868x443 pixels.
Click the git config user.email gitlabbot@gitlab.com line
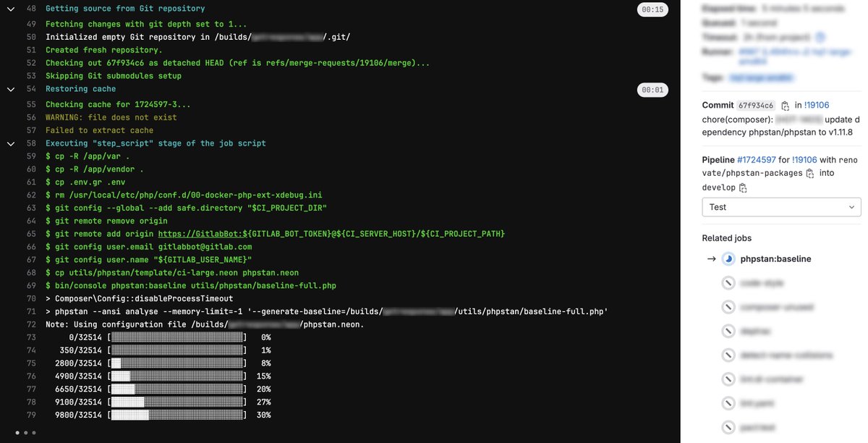148,247
